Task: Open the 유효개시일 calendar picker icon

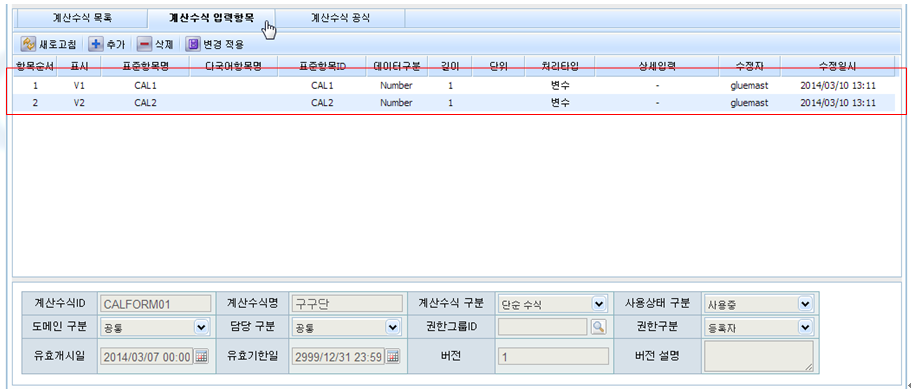Action: (x=201, y=356)
